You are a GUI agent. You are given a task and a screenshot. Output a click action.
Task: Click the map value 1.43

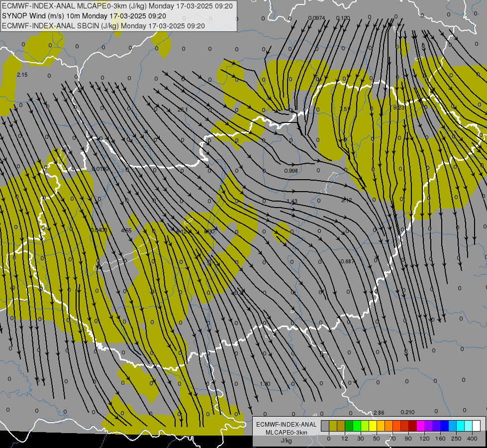point(292,202)
